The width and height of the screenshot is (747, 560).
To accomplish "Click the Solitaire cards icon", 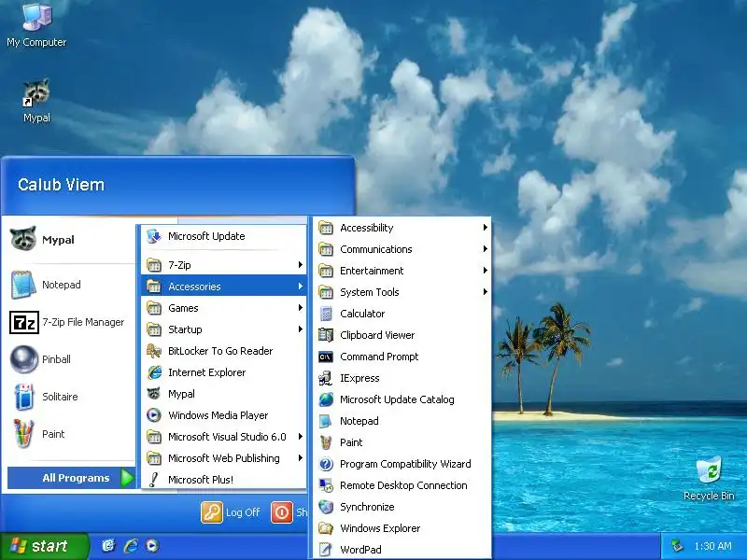I will (x=23, y=396).
